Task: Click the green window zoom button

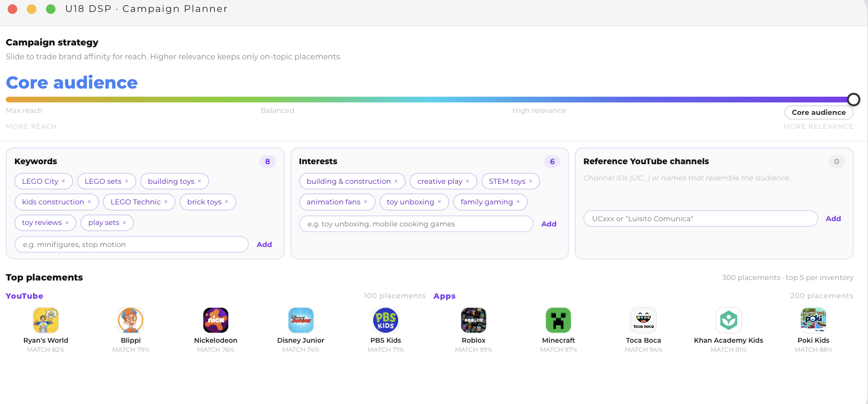Action: coord(51,9)
